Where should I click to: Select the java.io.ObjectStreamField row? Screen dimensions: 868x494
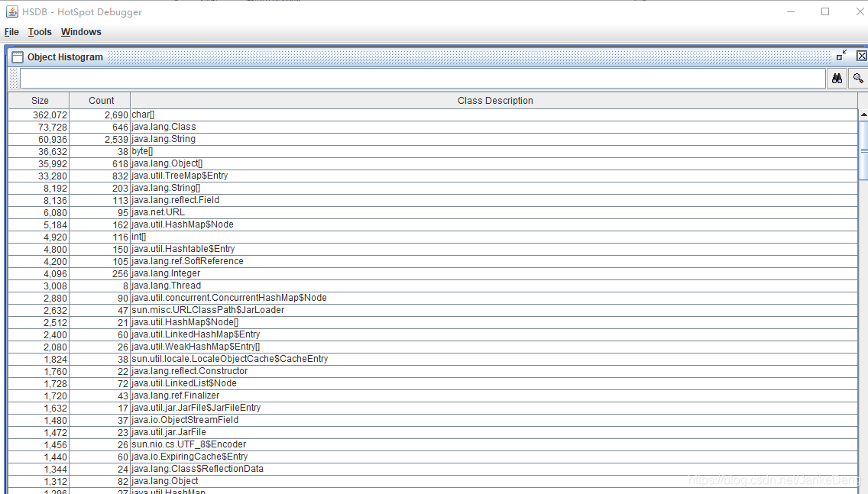pos(433,419)
